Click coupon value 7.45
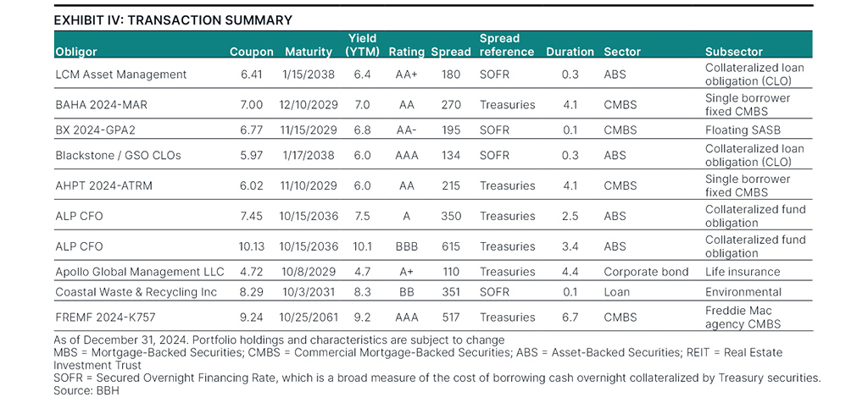This screenshot has height=403, width=868. click(252, 216)
